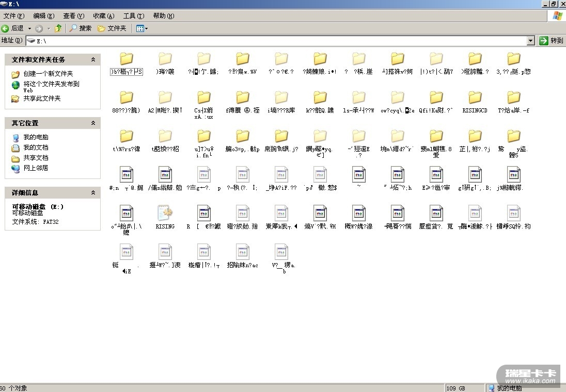Screen dimensions: 566x392
Task: Collapse the Details panel
Action: (x=93, y=193)
